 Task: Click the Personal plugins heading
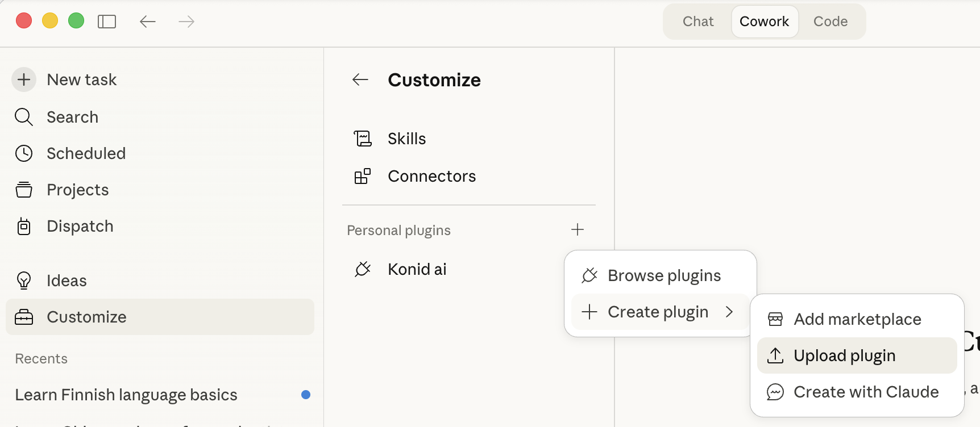tap(399, 230)
